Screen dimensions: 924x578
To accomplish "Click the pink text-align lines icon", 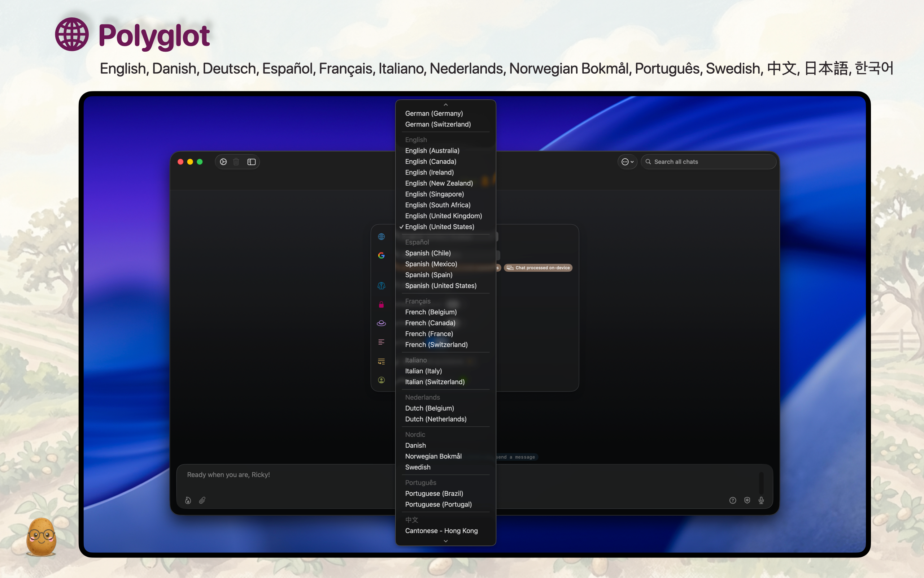I will tap(381, 342).
